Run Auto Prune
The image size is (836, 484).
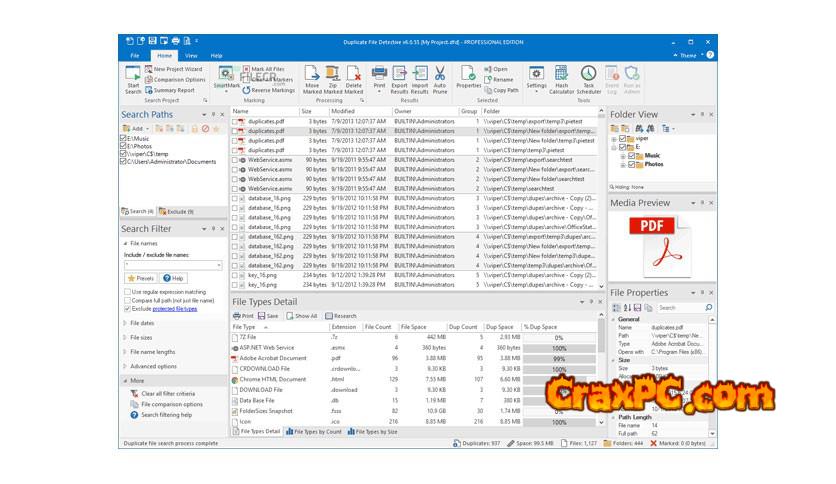click(440, 79)
